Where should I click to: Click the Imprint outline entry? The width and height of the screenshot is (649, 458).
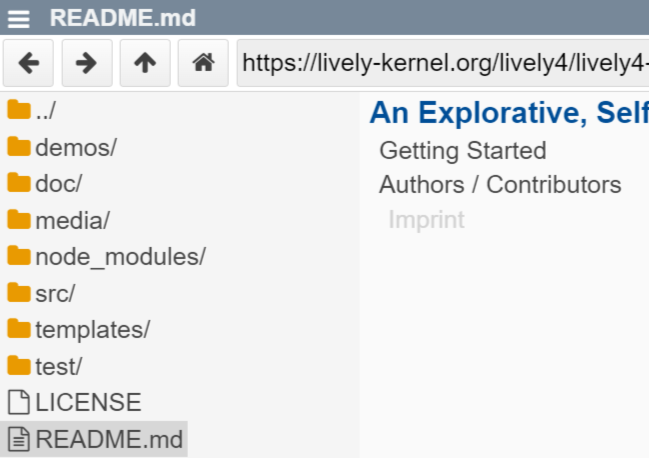tap(426, 220)
